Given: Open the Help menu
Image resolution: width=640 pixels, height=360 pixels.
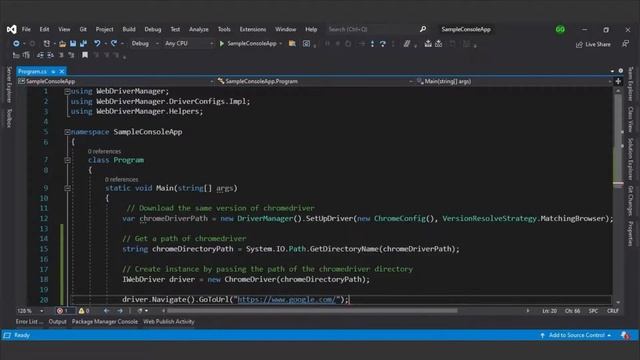Looking at the screenshot, I should 311,29.
